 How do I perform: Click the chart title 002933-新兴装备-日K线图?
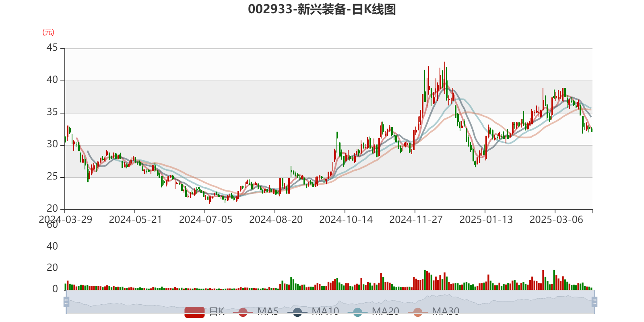click(322, 9)
